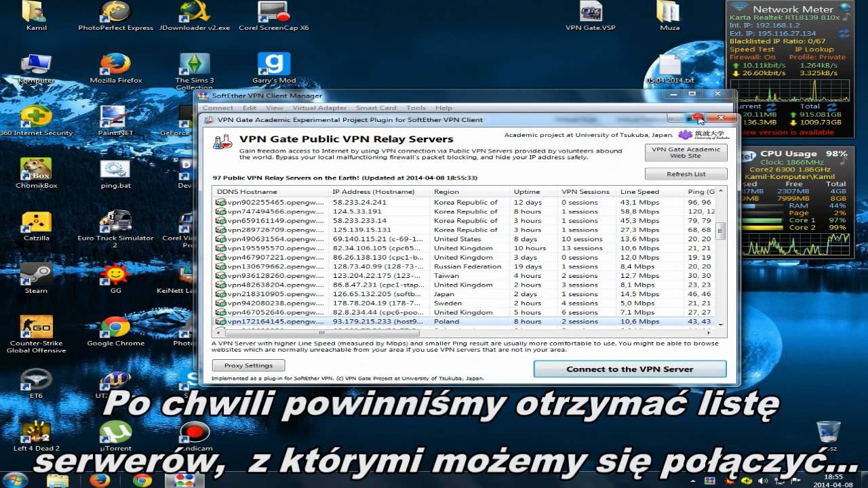This screenshot has width=868, height=488.
Task: Select the 05.04.2014.txt file icon
Action: tap(669, 69)
